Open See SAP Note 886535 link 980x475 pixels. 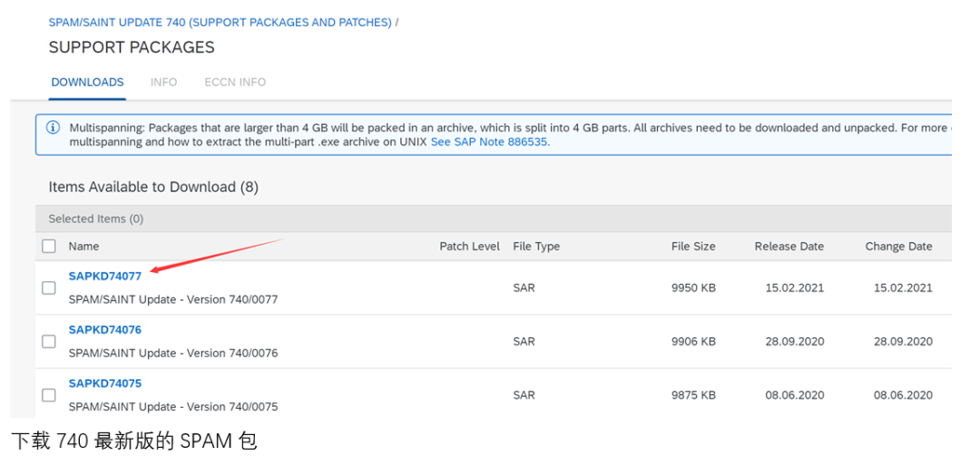(491, 141)
